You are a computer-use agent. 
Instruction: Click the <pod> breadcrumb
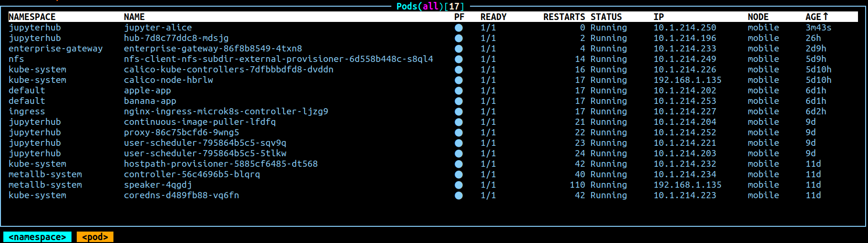95,237
